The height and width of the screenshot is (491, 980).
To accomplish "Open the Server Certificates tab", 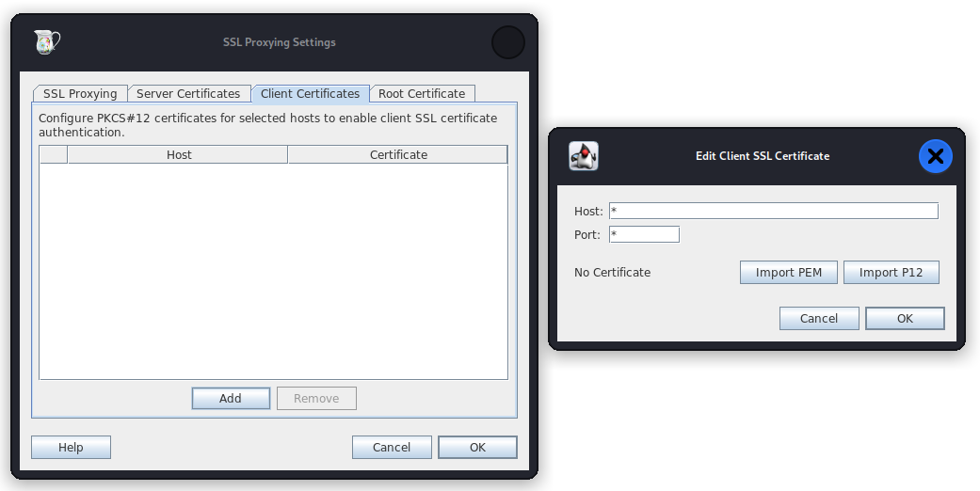I will pyautogui.click(x=188, y=94).
